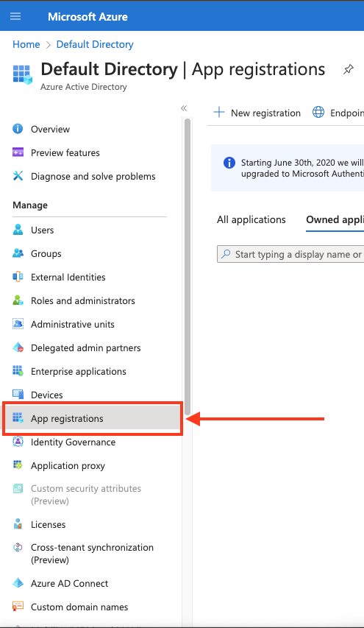Screen dimensions: 364x628
Task: Open Administrative units page
Action: [72, 325]
